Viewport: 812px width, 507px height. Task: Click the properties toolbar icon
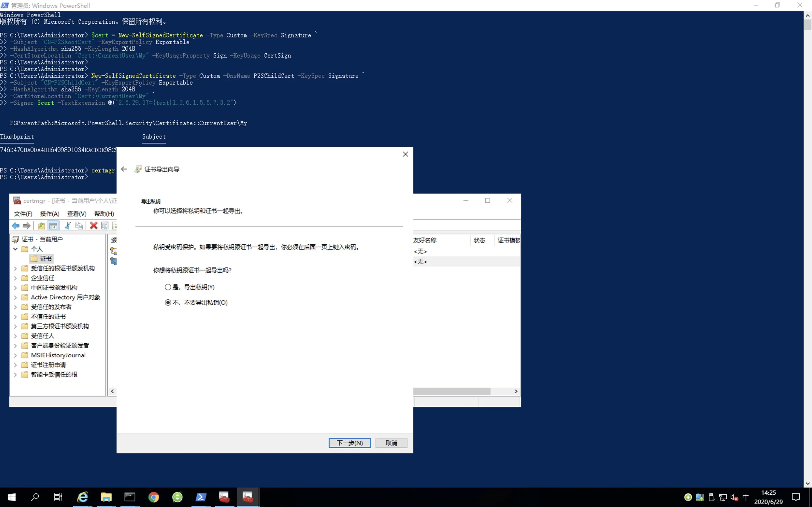click(105, 226)
